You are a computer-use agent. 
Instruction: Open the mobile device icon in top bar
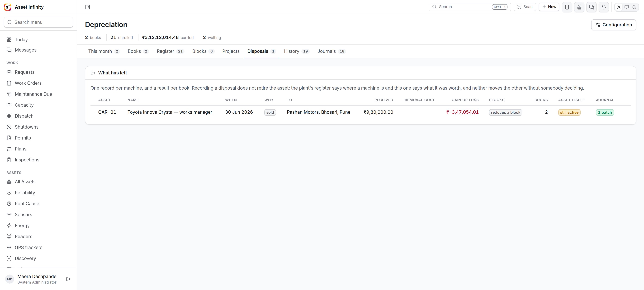click(x=567, y=7)
